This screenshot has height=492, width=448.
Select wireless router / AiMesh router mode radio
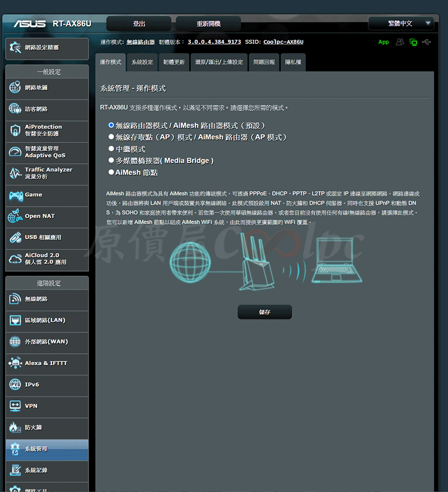(111, 125)
